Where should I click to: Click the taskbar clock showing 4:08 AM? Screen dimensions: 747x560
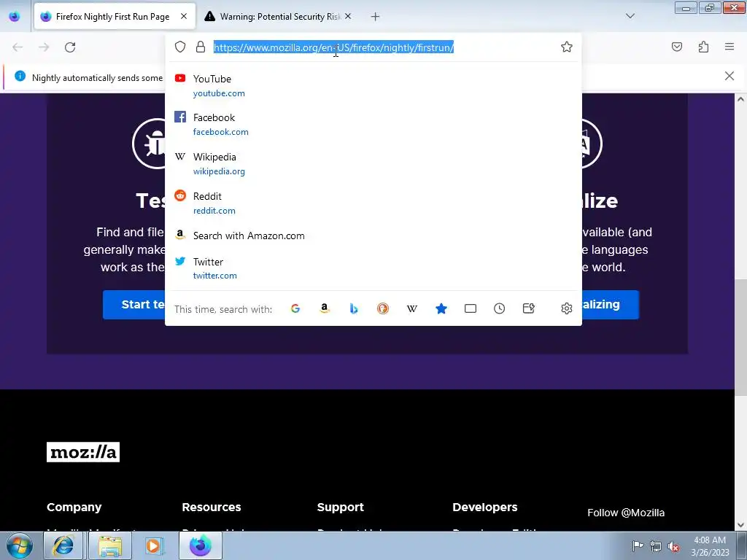(x=710, y=546)
